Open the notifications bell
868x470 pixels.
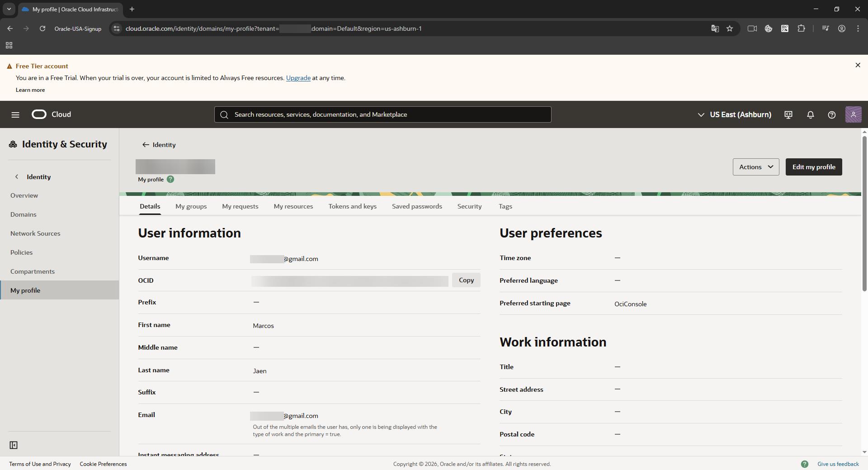pos(810,115)
